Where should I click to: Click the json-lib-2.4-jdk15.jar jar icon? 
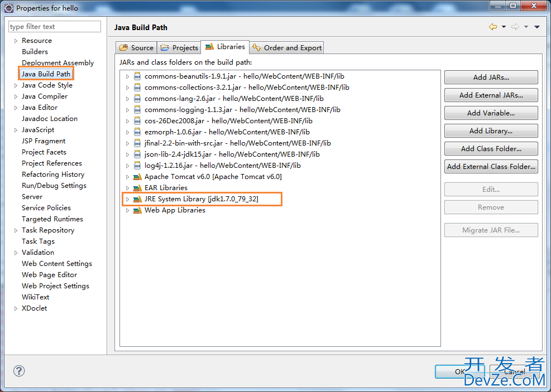point(137,154)
